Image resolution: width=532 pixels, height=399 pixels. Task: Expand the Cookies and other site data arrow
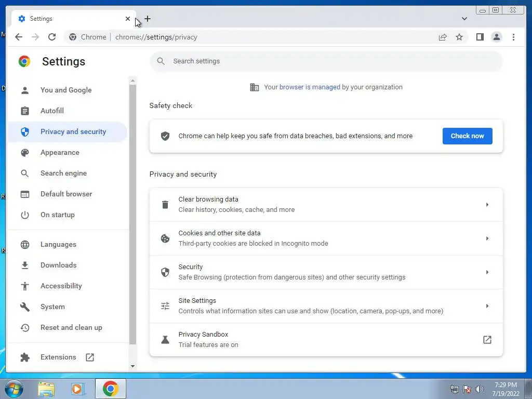487,238
